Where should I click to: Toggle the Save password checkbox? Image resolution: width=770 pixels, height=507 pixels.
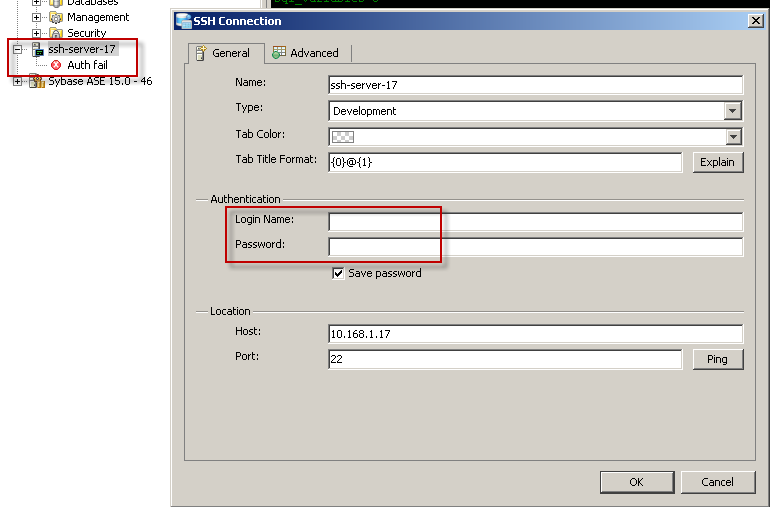(338, 273)
